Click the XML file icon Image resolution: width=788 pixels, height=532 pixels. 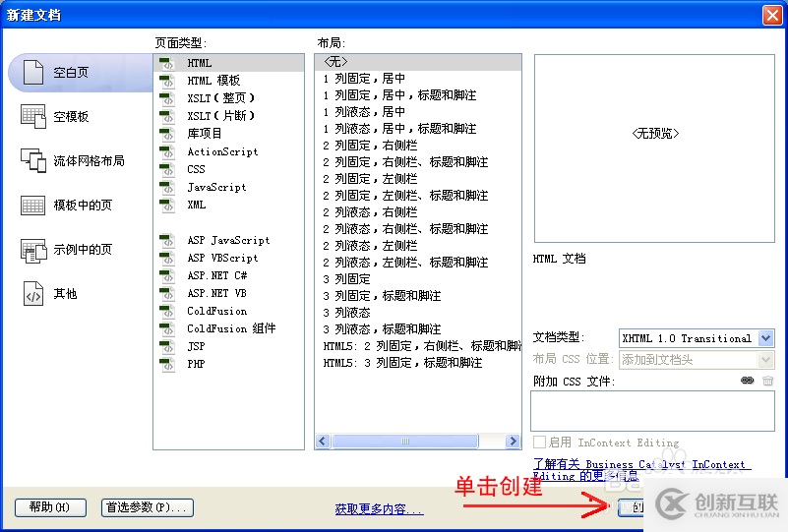[x=167, y=205]
